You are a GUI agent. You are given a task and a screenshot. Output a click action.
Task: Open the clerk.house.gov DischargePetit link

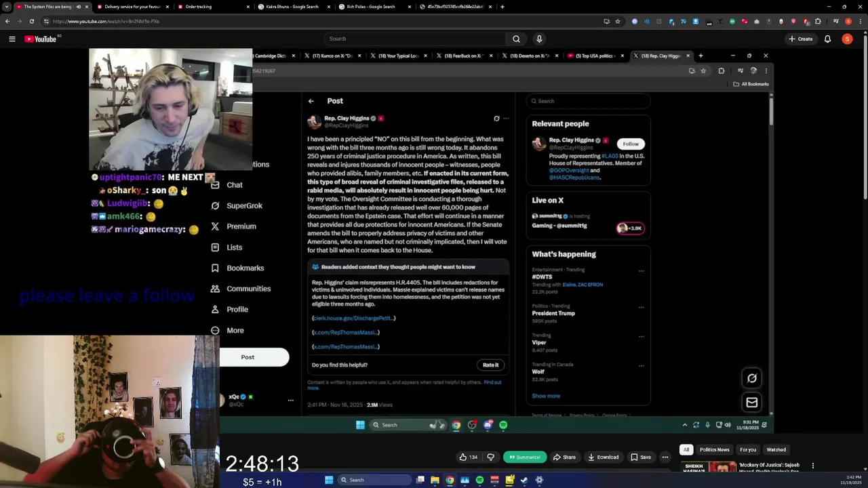click(x=353, y=318)
